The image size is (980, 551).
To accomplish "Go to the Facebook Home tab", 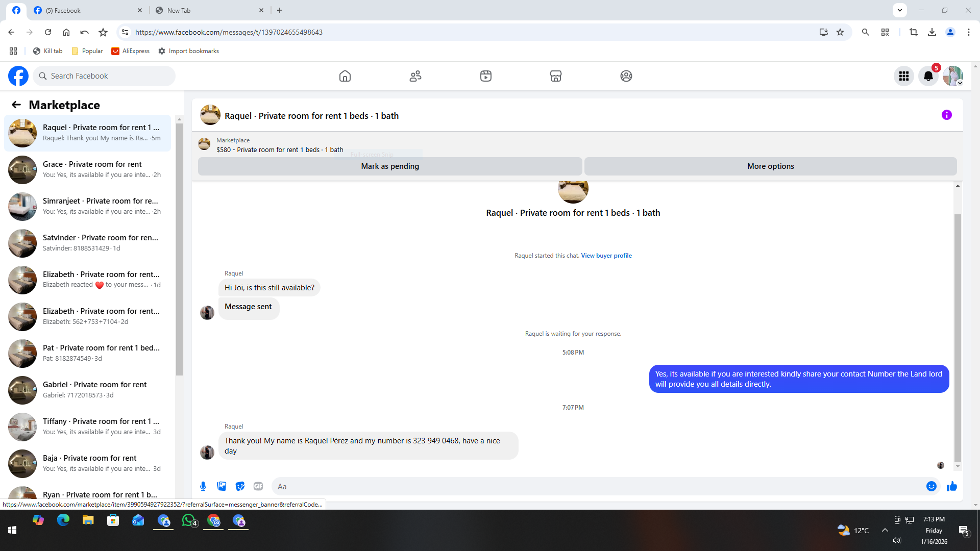I will pos(345,76).
